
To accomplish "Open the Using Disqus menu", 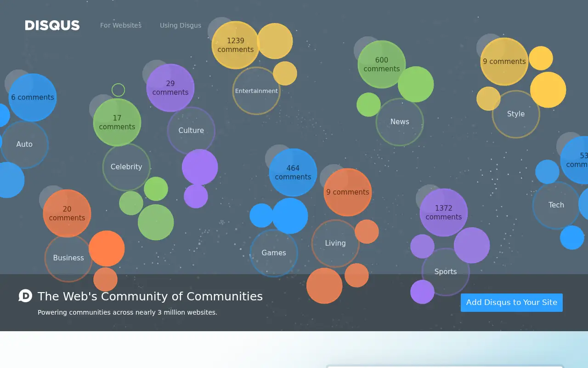I will click(x=181, y=25).
